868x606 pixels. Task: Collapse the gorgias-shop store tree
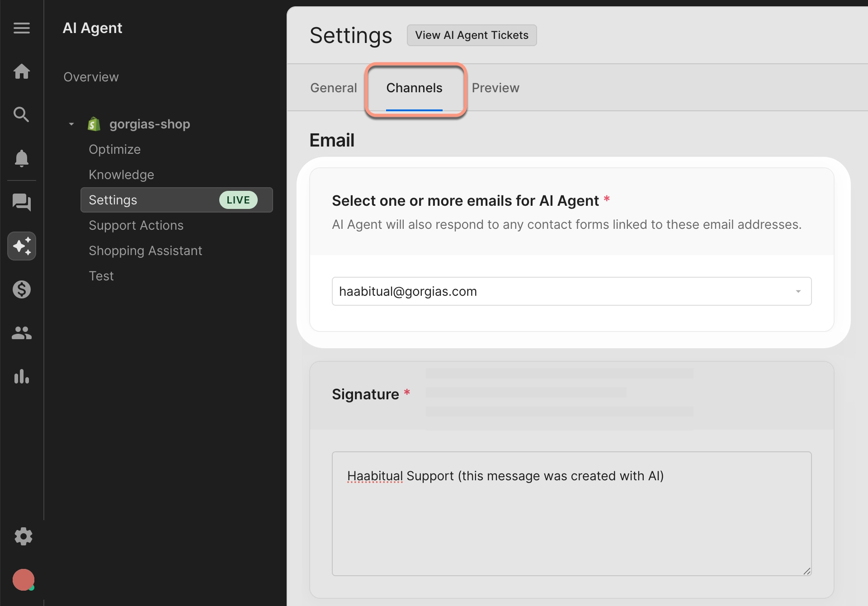click(x=71, y=124)
